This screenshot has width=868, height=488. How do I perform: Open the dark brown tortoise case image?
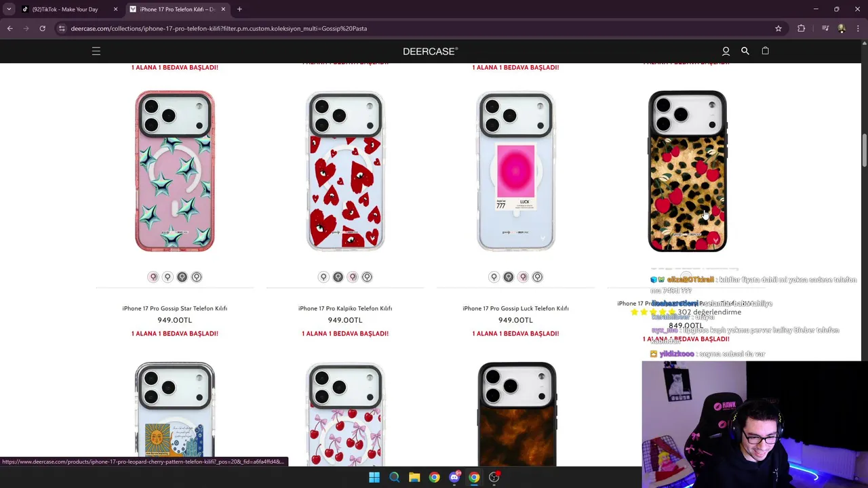(516, 414)
